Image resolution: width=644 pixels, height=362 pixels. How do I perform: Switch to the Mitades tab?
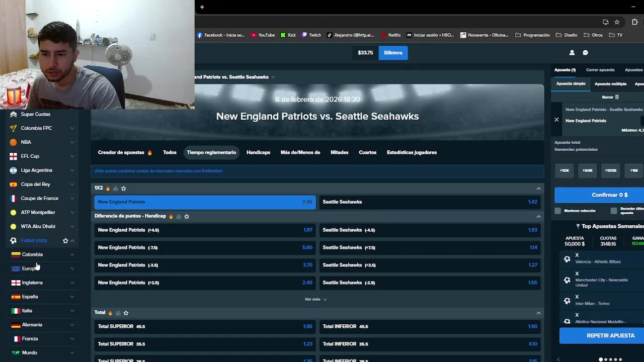coord(339,152)
